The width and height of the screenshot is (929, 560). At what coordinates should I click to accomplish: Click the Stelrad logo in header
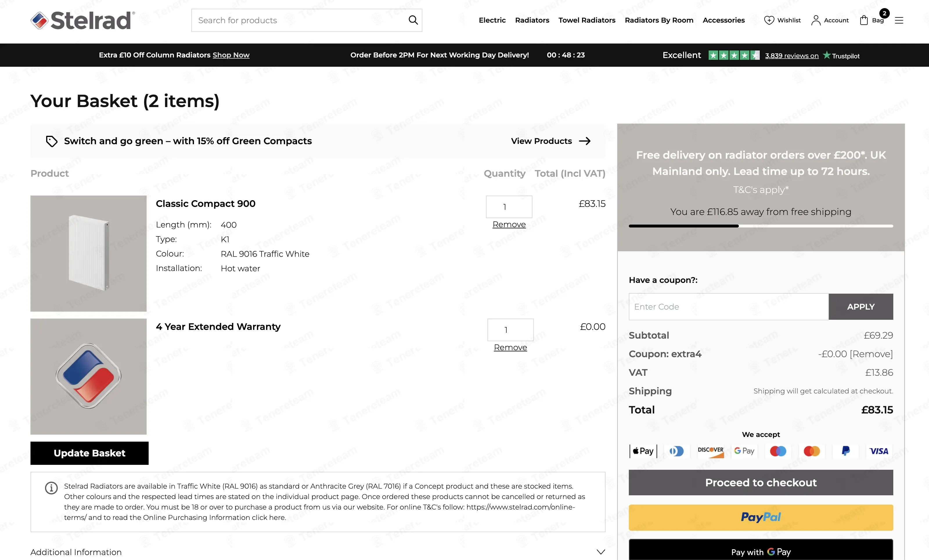click(x=82, y=20)
